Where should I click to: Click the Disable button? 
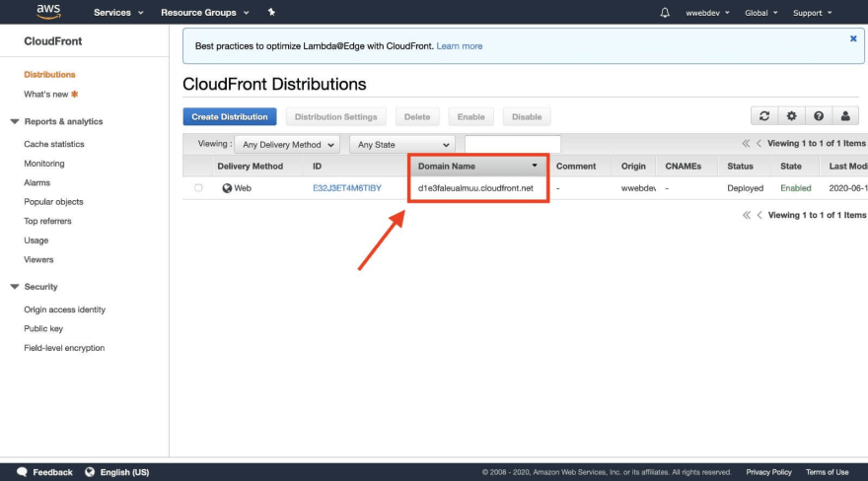527,116
